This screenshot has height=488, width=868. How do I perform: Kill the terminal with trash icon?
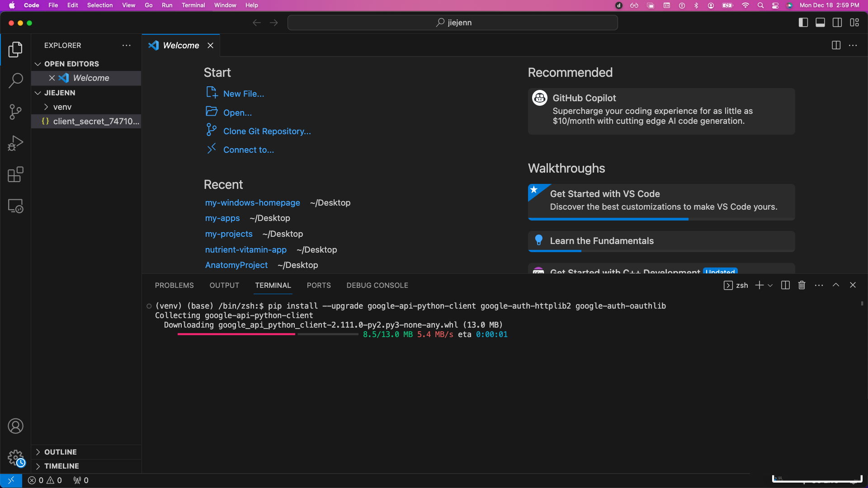tap(802, 285)
